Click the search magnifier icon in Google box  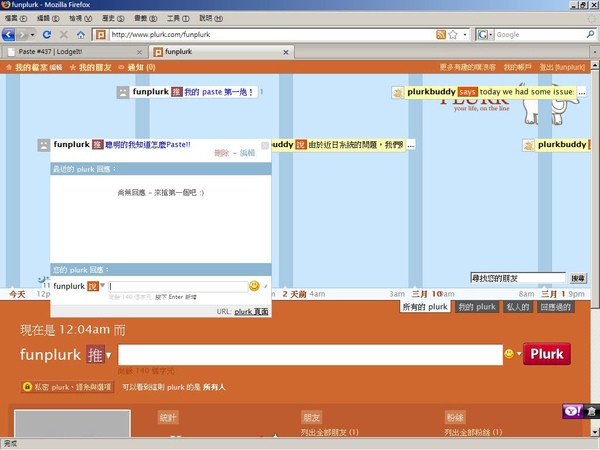point(590,35)
